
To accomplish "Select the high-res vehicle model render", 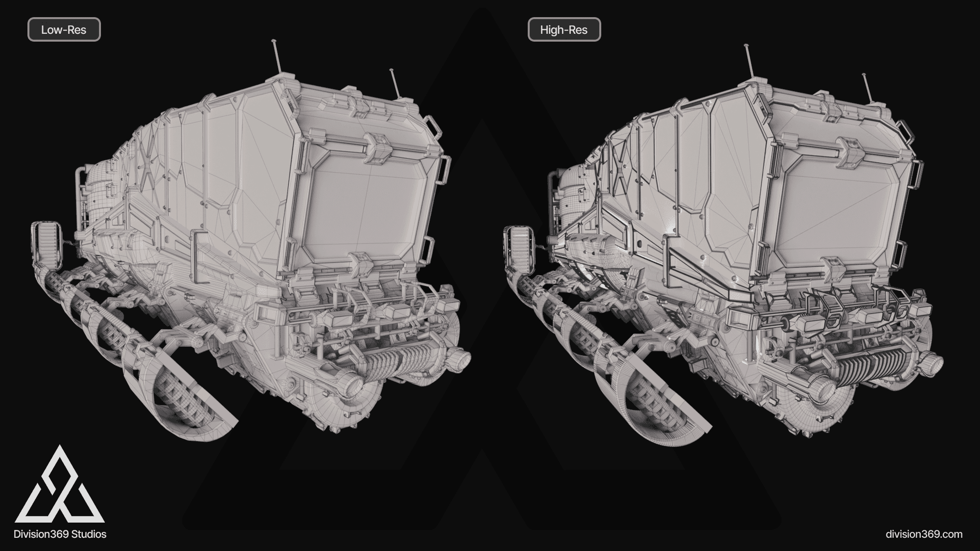I will tap(723, 245).
